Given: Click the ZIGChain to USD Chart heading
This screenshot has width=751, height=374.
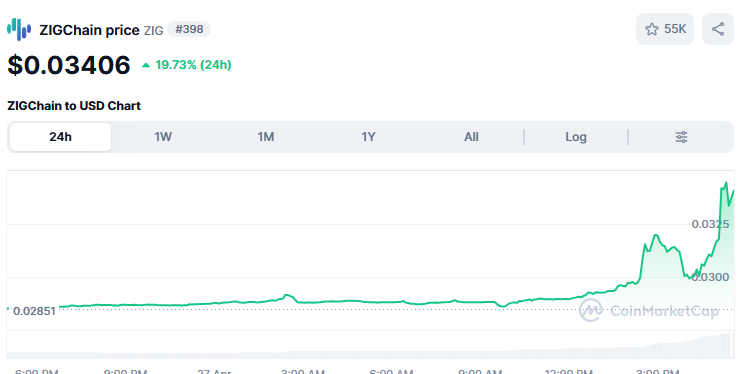Looking at the screenshot, I should (x=74, y=106).
